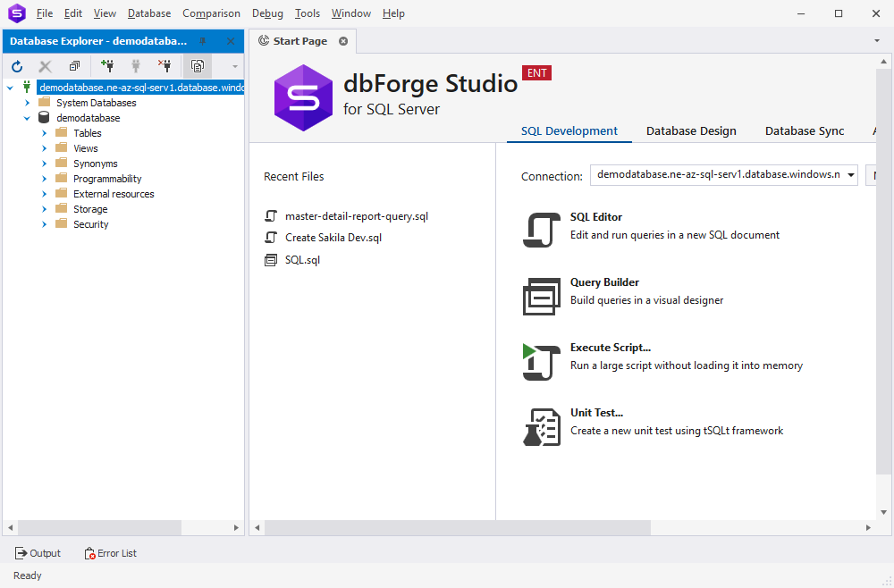Click the Database Explorer horizontal scrollbar right arrow

tap(236, 527)
